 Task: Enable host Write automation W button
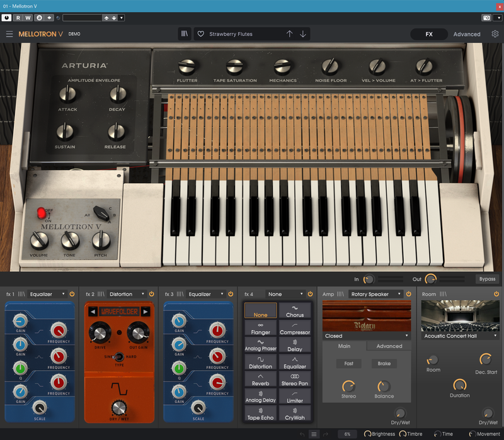28,18
